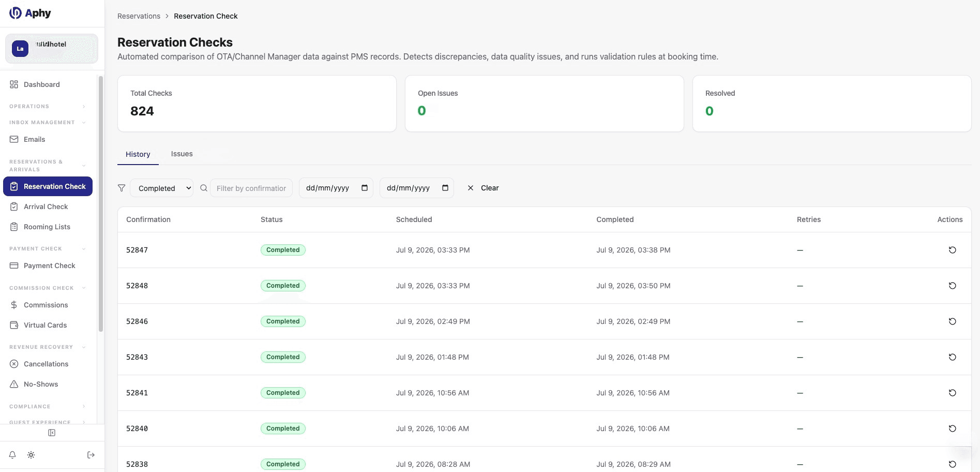Open the Dashboard icon in sidebar
The height and width of the screenshot is (472, 980).
(x=14, y=84)
